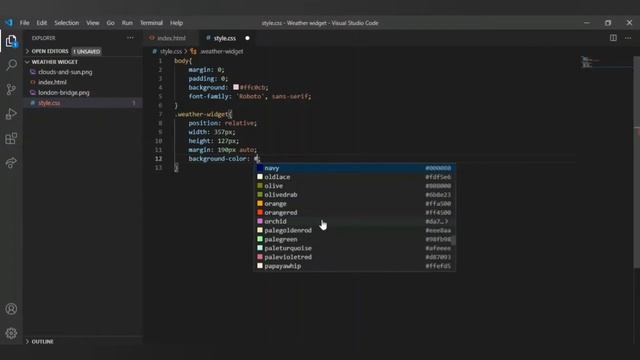
Task: Open clouds-and-sun.png in explorer
Action: click(x=65, y=72)
